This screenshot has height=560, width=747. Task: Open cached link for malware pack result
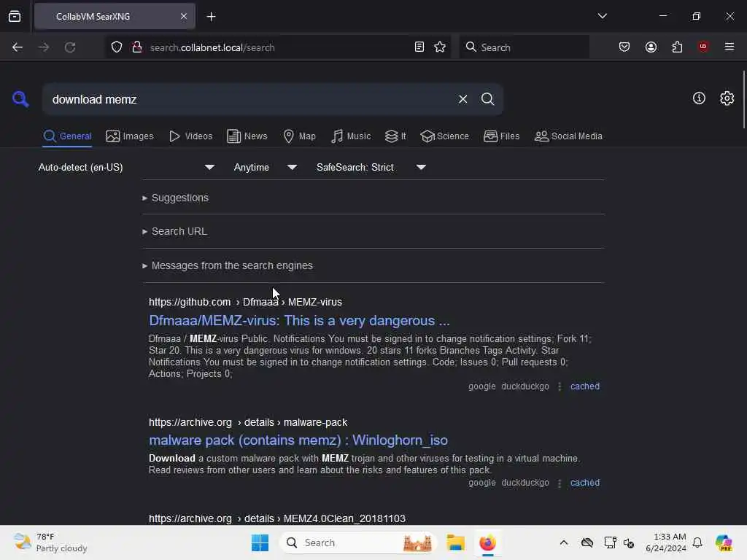[585, 483]
